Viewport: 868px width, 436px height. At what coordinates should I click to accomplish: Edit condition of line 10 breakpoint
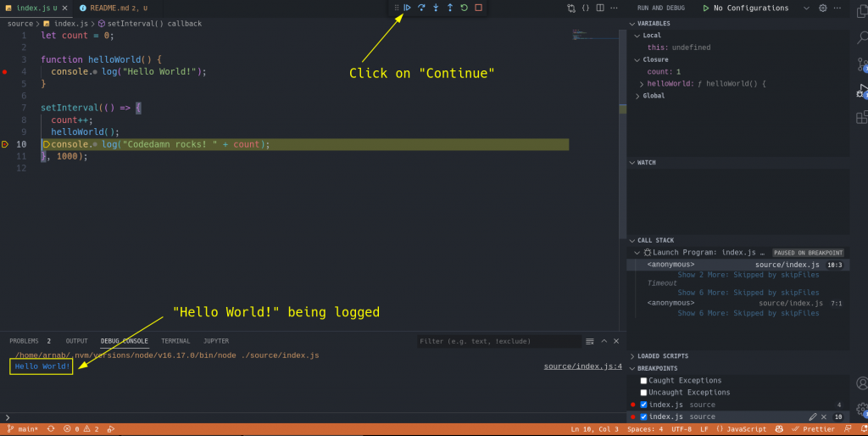(x=813, y=416)
